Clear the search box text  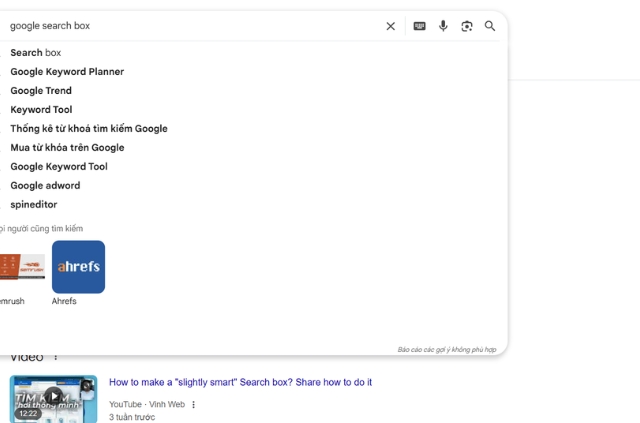pyautogui.click(x=391, y=26)
